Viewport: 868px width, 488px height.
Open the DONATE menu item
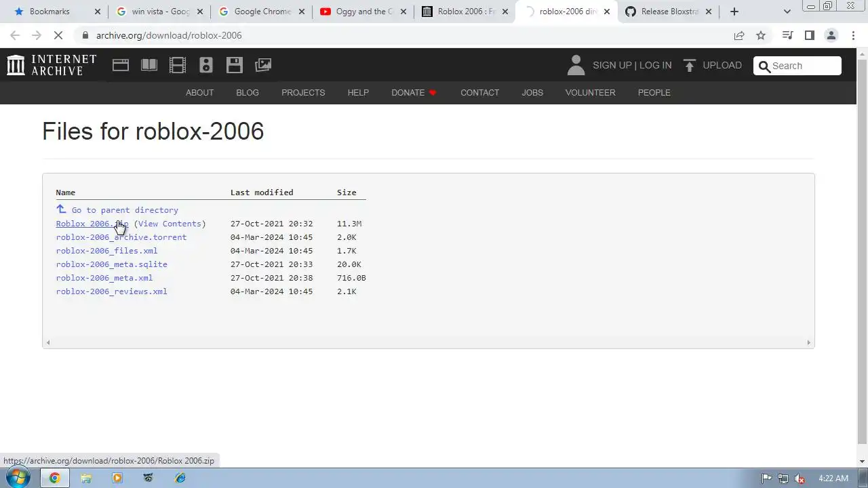[x=414, y=93]
